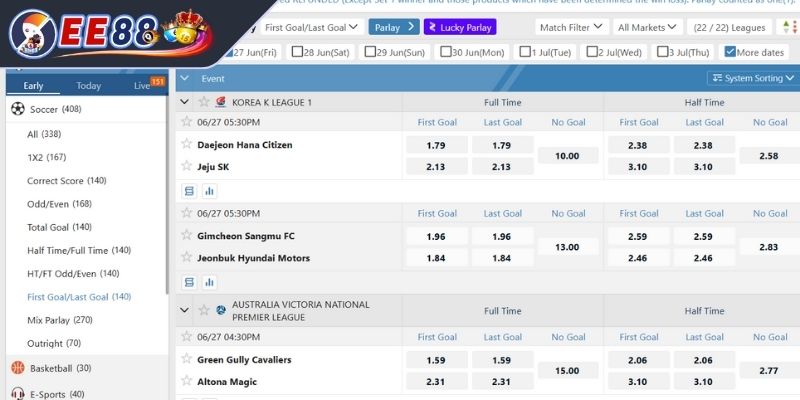Star the Green Gully Cavaliers team
The width and height of the screenshot is (800, 400).
pos(187,359)
